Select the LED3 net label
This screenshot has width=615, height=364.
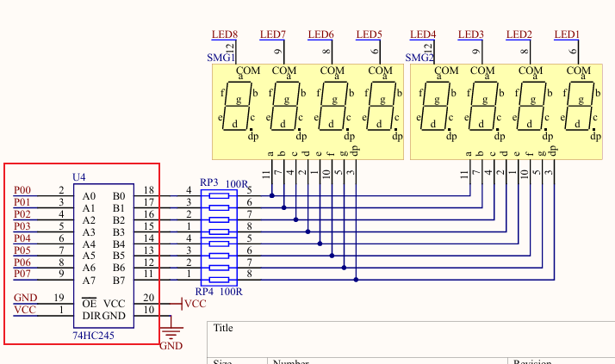coord(470,34)
